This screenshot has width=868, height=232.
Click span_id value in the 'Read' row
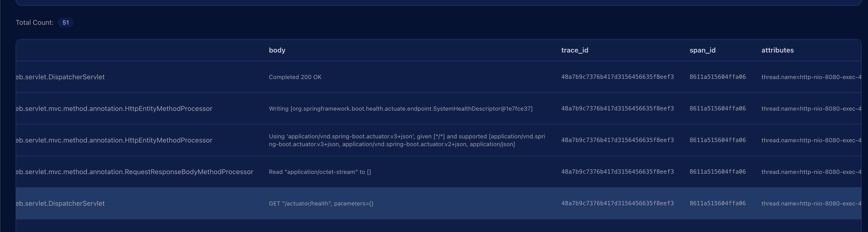[717, 172]
